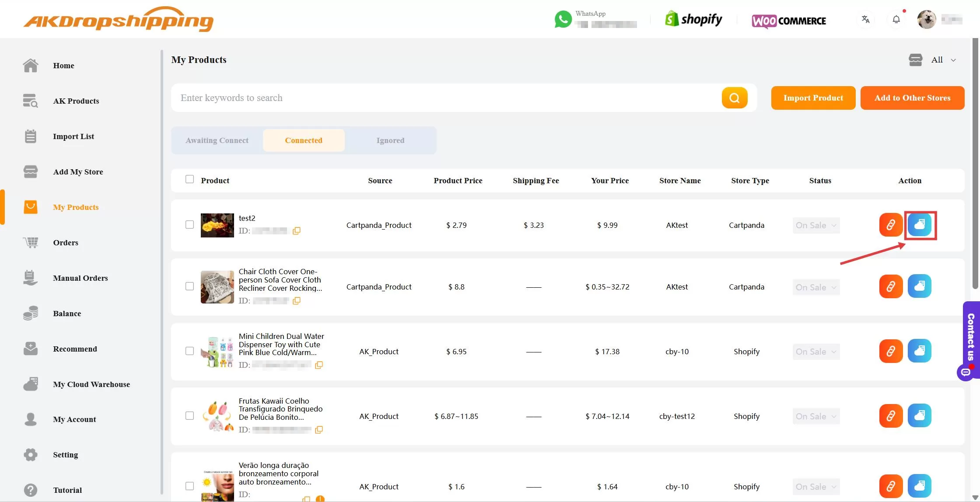Copy the product ID of test2
This screenshot has width=980, height=502.
297,231
